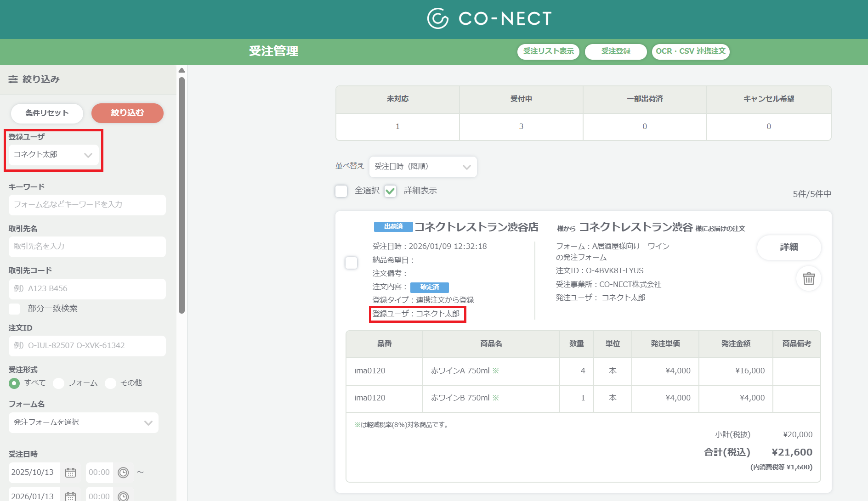Click 登録ユーザ：コネクト太郎 text in order
The width and height of the screenshot is (868, 501).
(x=416, y=314)
